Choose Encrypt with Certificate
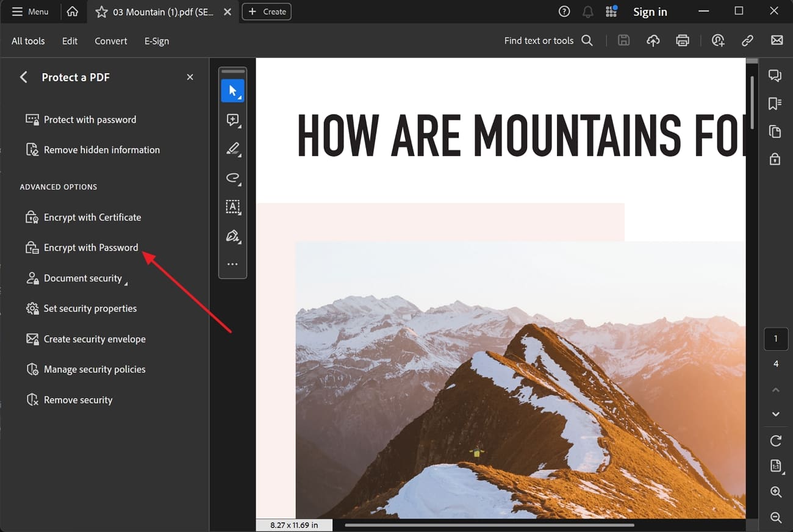Image resolution: width=793 pixels, height=532 pixels. point(83,217)
